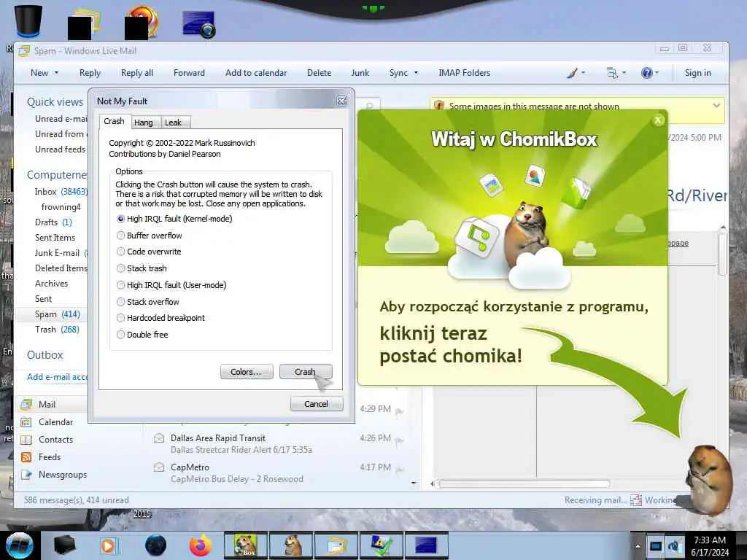This screenshot has width=747, height=560.
Task: Click Sign in link
Action: pos(697,73)
